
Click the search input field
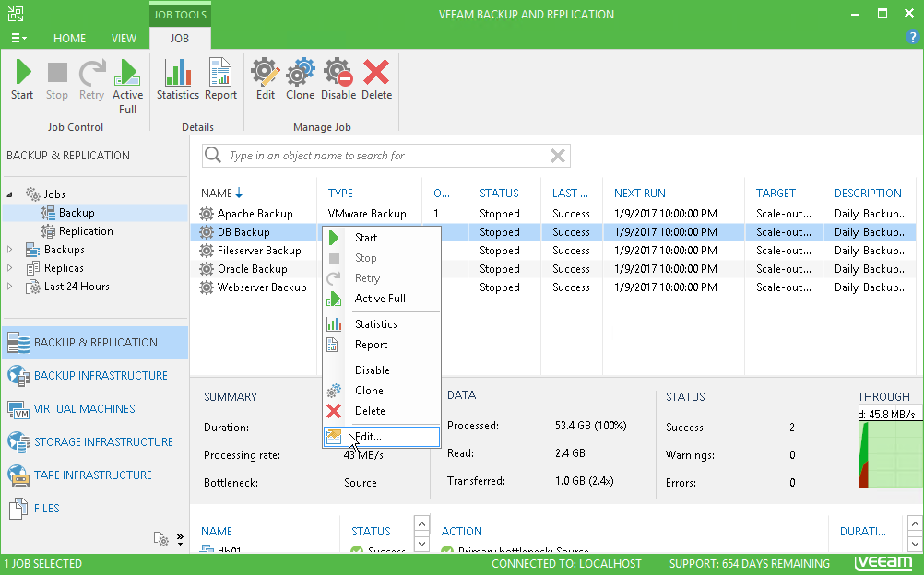point(386,156)
